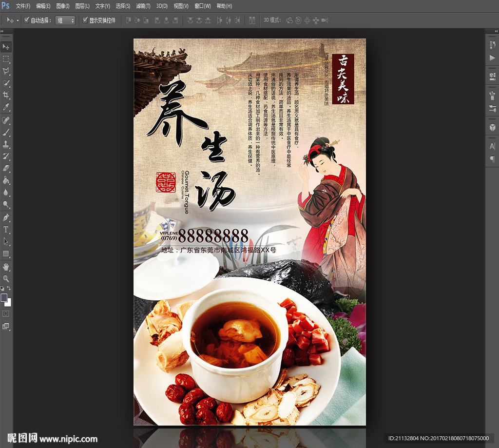Click Align Bottom Edges button
The width and height of the screenshot is (499, 448).
(x=146, y=20)
